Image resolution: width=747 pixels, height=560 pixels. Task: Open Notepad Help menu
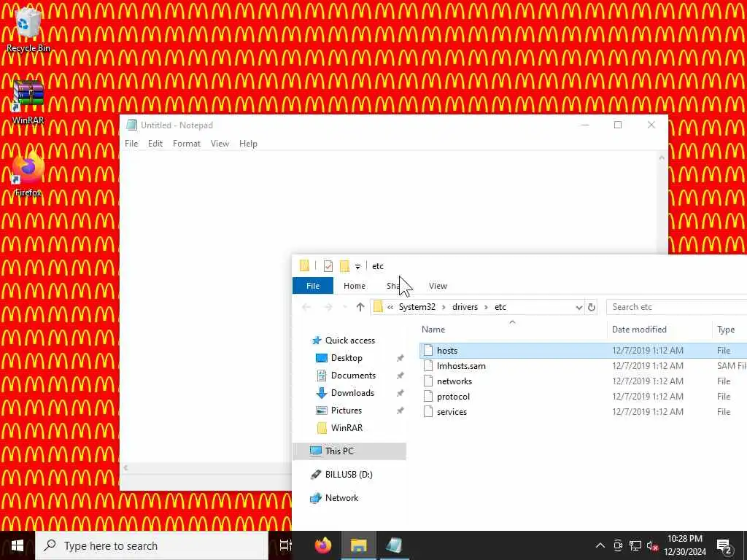[248, 144]
